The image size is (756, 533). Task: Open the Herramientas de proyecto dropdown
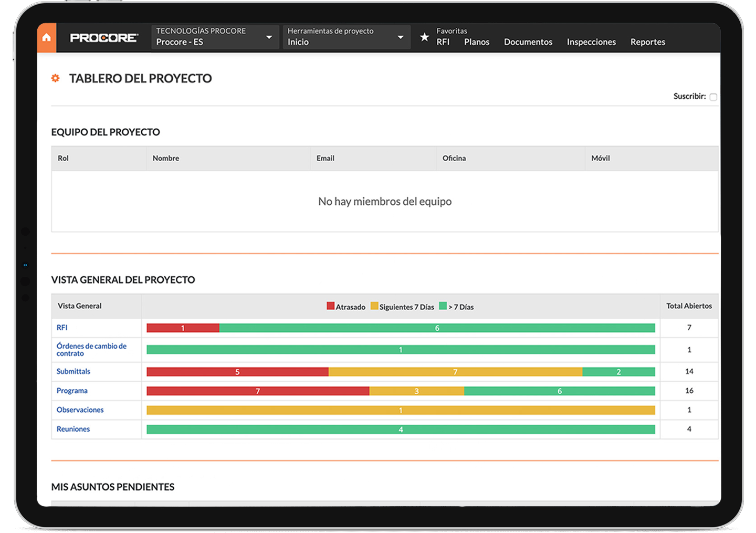click(x=346, y=37)
